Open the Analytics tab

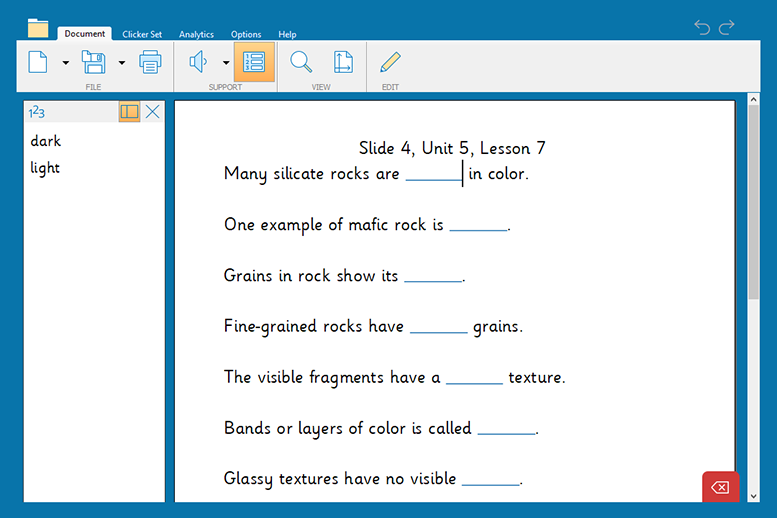coord(196,34)
